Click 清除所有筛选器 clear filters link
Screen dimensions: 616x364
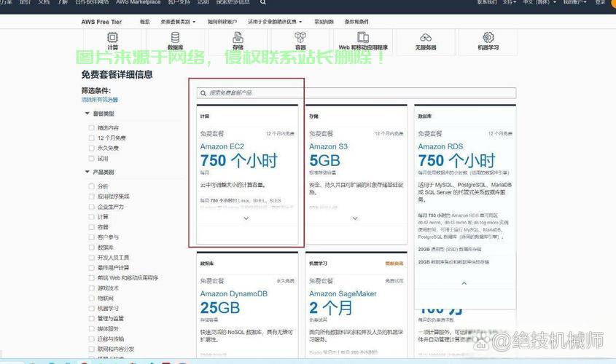tap(100, 100)
